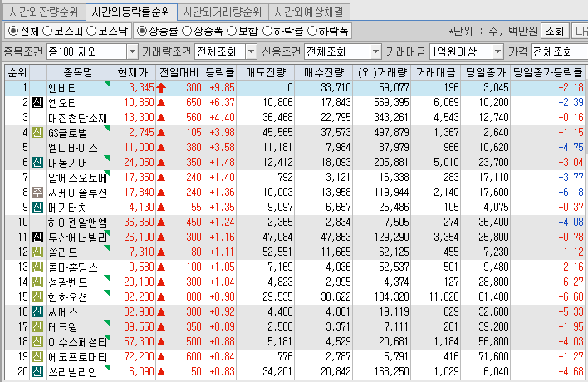
Task: Click the -6.18 closing rate cell
Action: [571, 192]
